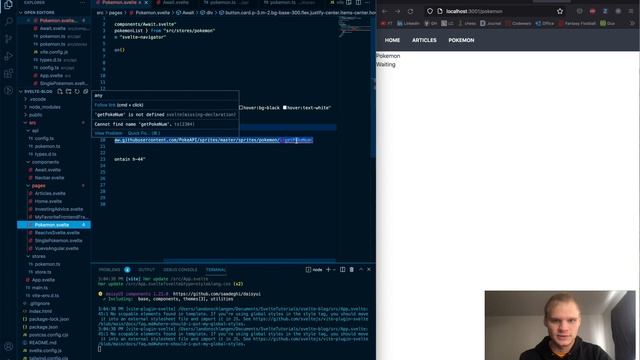Image resolution: width=640 pixels, height=360 pixels.
Task: Collapse the api folder
Action: pos(28,131)
